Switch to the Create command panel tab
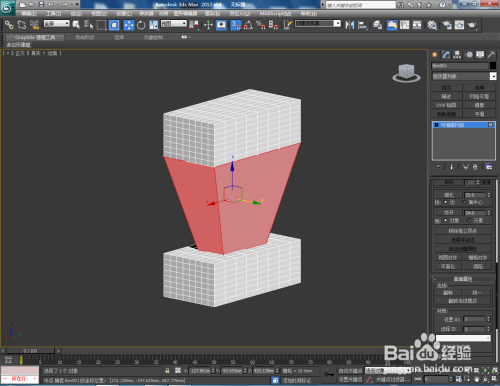The width and height of the screenshot is (500, 386). [x=434, y=55]
